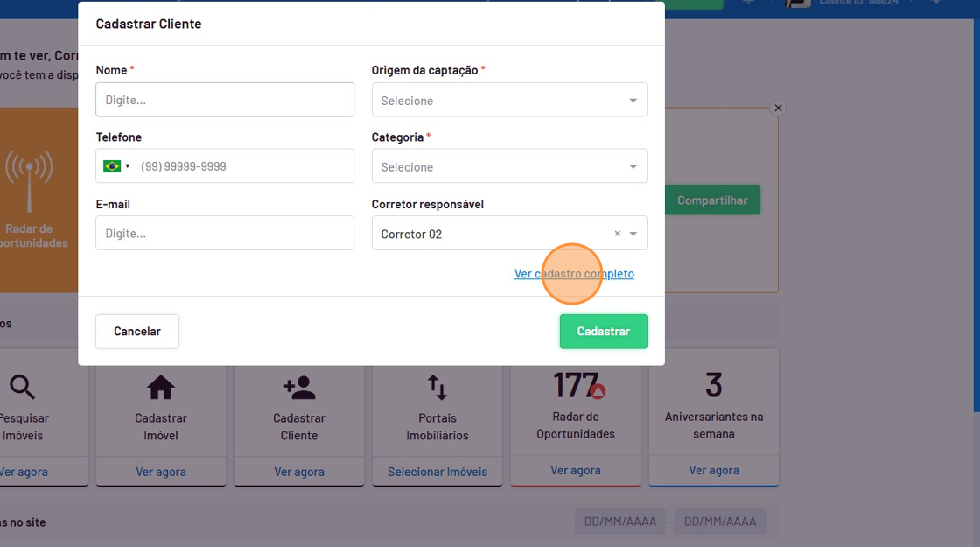Open the Corretor responsável dropdown arrow
The image size is (980, 547).
(633, 234)
